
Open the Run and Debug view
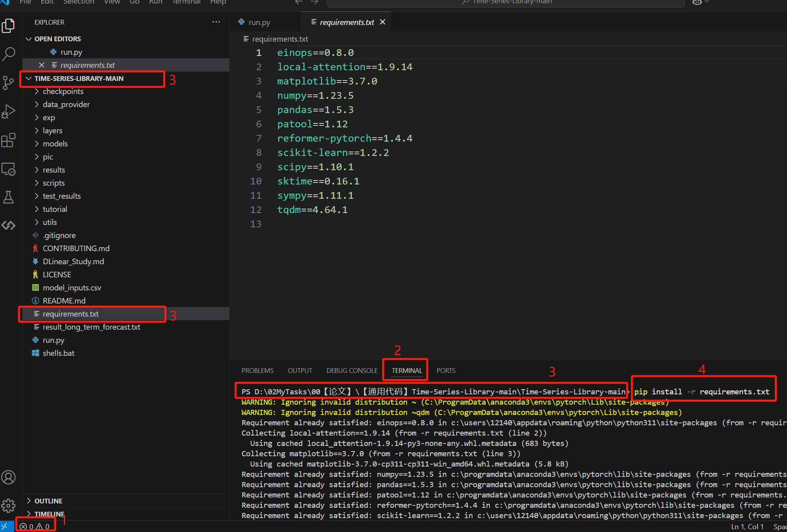click(x=9, y=111)
